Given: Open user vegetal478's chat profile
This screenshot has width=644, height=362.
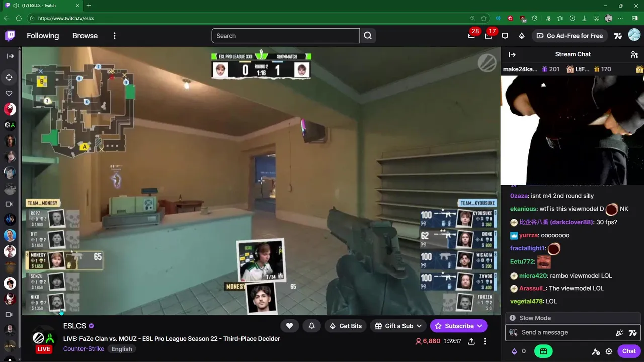Looking at the screenshot, I should pos(526,301).
